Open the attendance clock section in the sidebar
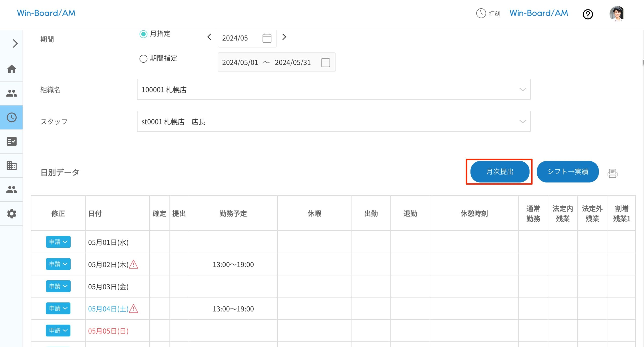Viewport: 644px width, 347px height. pos(11,117)
